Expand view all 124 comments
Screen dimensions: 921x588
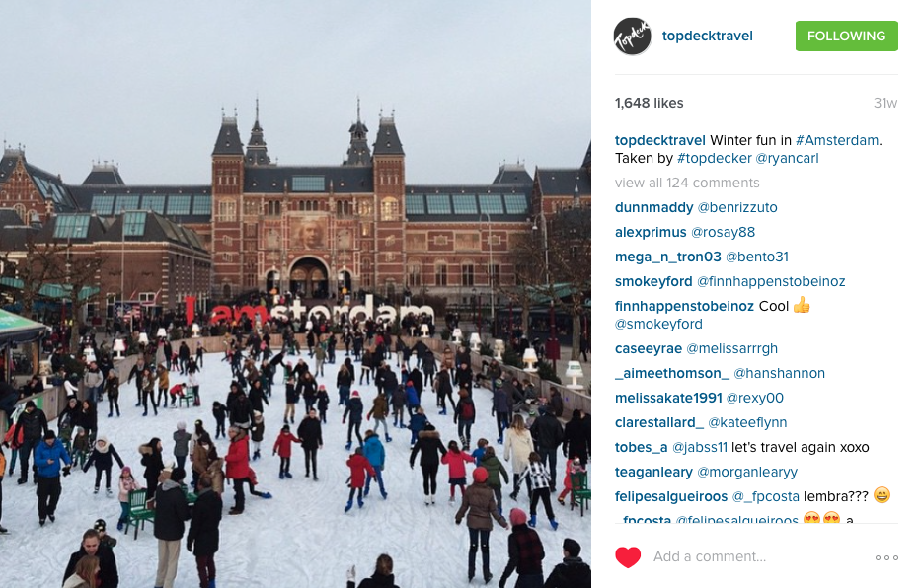click(687, 184)
